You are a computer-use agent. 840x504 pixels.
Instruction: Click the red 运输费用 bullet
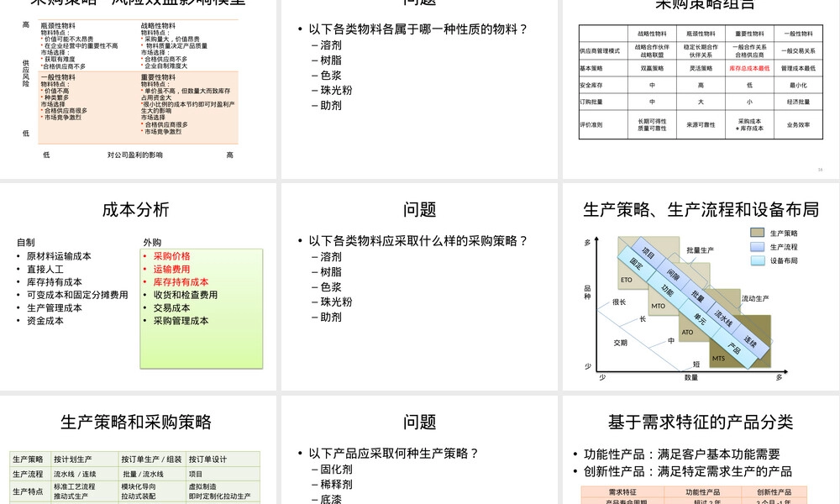[x=172, y=269]
